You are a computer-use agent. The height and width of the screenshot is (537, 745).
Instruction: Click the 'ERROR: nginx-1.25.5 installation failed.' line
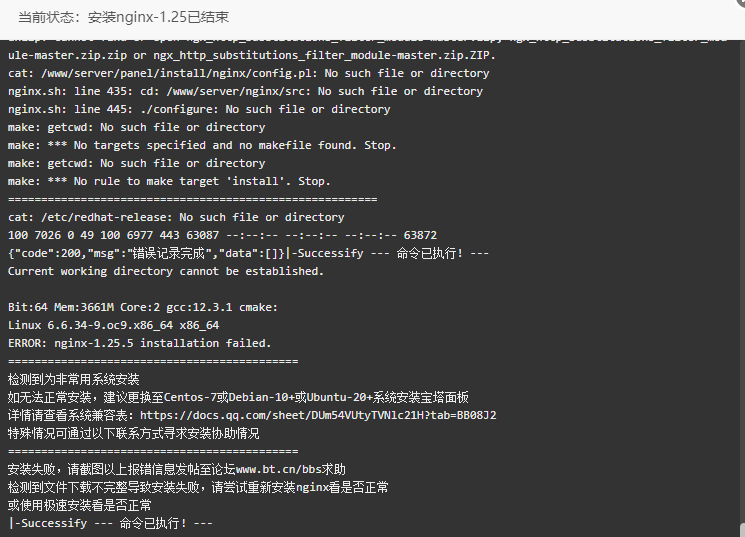(x=139, y=343)
